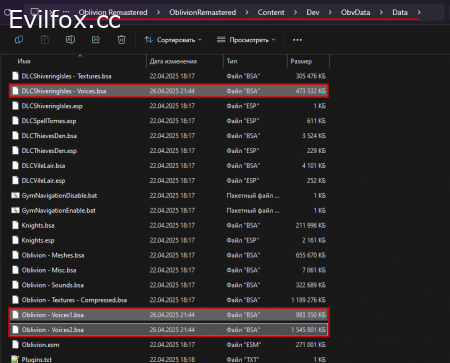450x363 pixels.
Task: Click file icon of DLCSpellTomes.esp
Action: pos(15,121)
